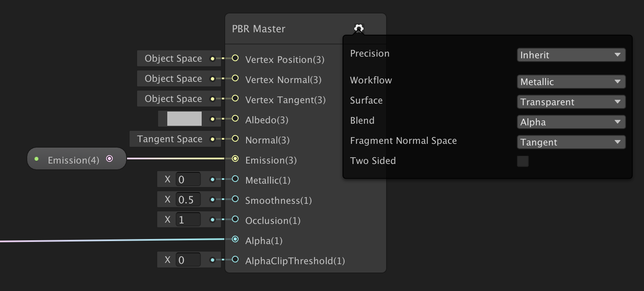Click the Smoothness X value field
Viewport: 644px width, 291px height.
[188, 200]
